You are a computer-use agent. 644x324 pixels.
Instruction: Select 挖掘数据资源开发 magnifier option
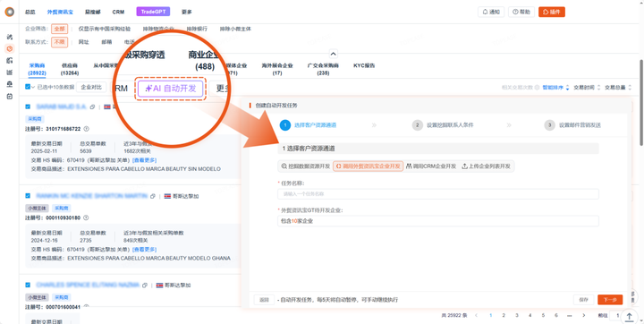(306, 166)
